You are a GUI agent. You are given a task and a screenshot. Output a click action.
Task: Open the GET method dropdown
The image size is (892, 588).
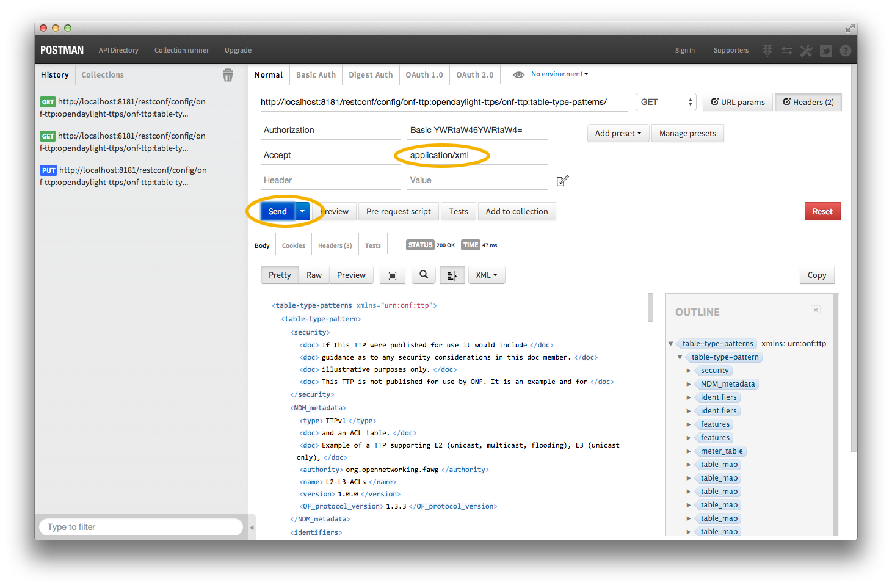(666, 102)
